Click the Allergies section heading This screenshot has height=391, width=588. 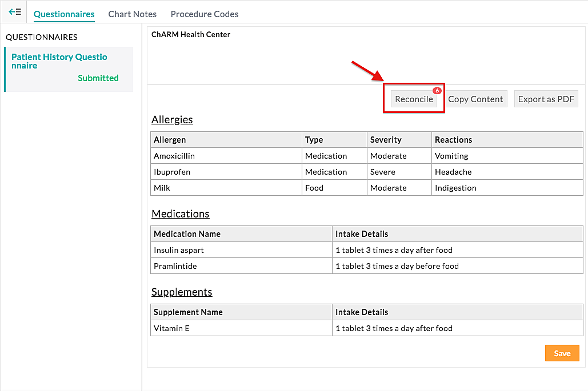tap(172, 120)
